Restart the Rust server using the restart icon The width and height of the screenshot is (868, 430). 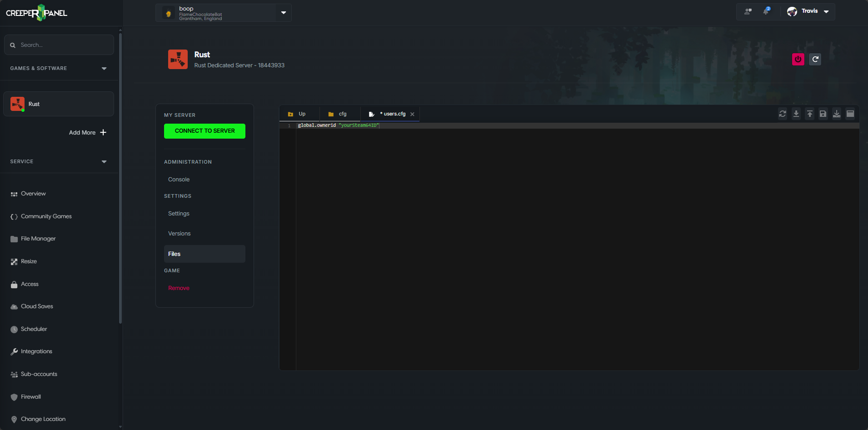pyautogui.click(x=815, y=59)
